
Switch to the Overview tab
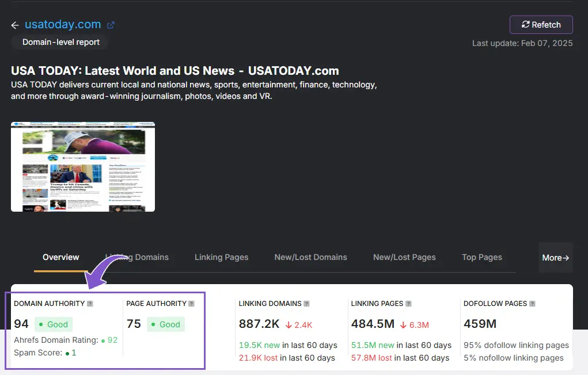point(60,257)
